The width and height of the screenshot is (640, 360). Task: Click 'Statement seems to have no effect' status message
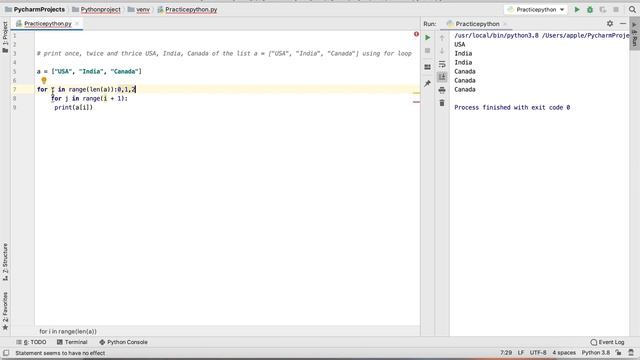(x=60, y=353)
